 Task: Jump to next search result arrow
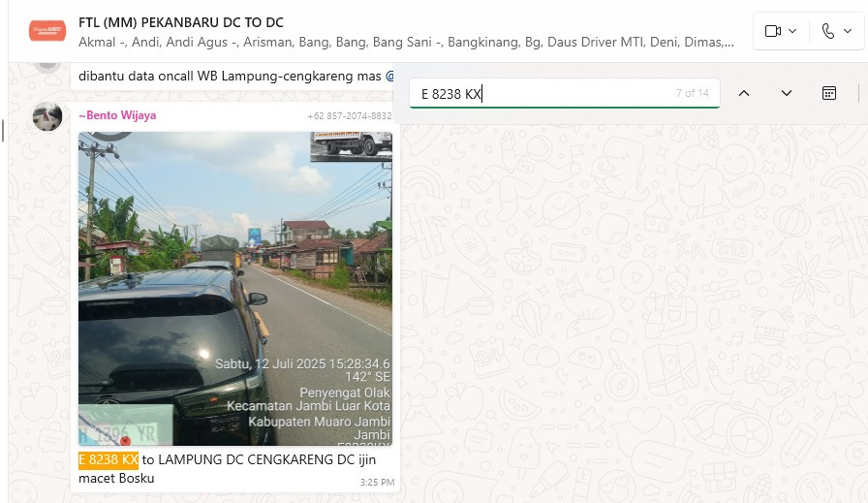coord(786,93)
